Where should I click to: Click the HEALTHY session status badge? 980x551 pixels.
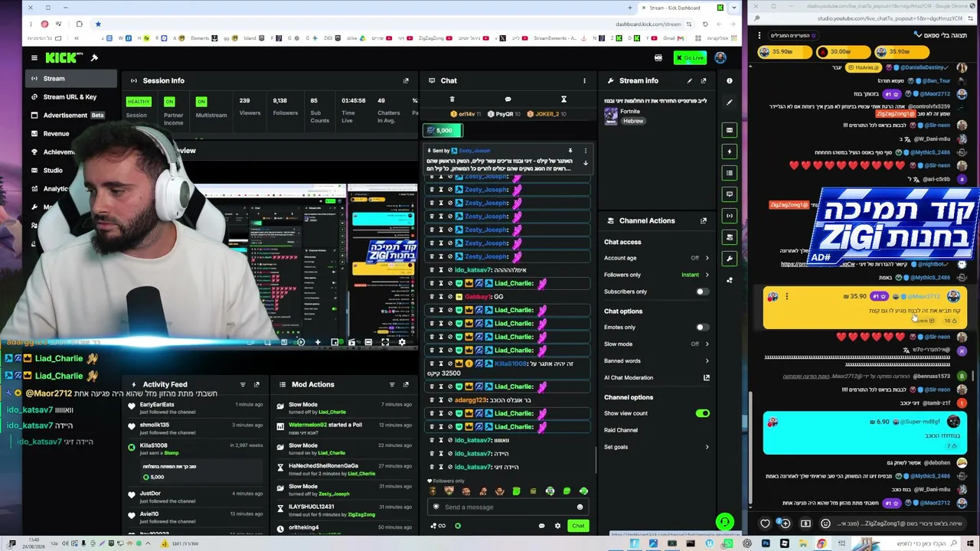click(139, 101)
